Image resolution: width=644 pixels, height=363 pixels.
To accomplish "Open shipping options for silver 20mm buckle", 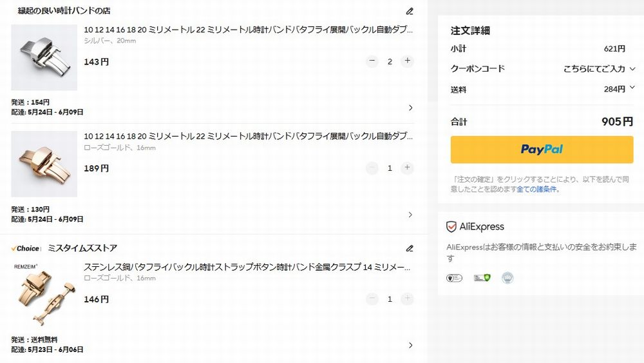I will pyautogui.click(x=410, y=108).
